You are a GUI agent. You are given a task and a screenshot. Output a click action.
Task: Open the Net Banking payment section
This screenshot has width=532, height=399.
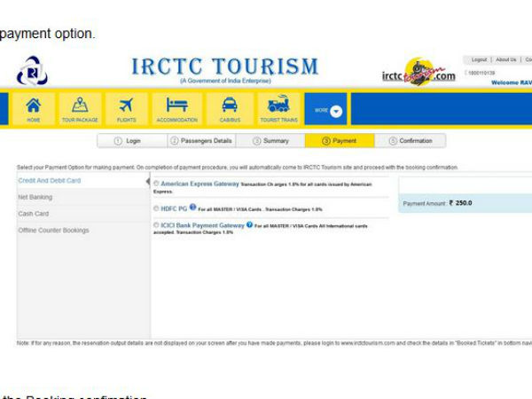coord(35,197)
